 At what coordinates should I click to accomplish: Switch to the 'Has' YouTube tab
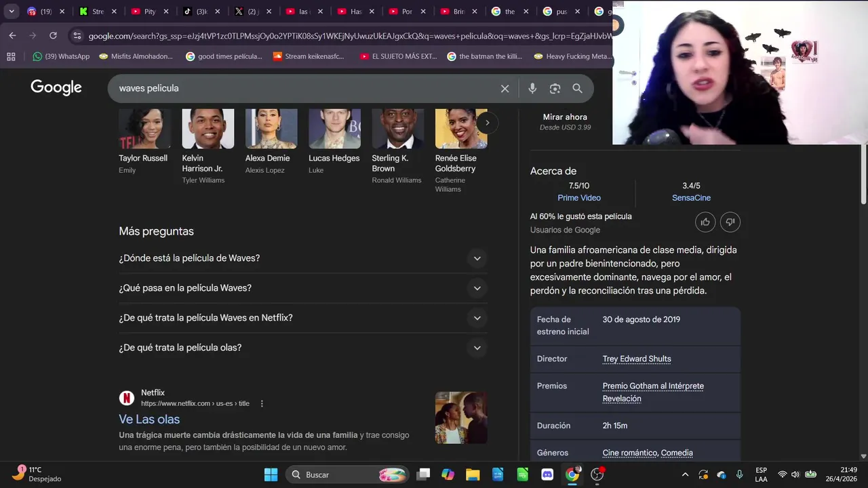coord(355,12)
